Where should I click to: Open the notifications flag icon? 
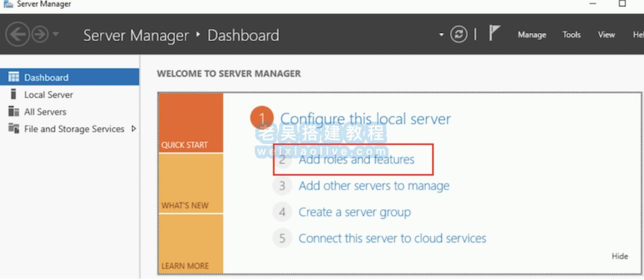pyautogui.click(x=494, y=33)
